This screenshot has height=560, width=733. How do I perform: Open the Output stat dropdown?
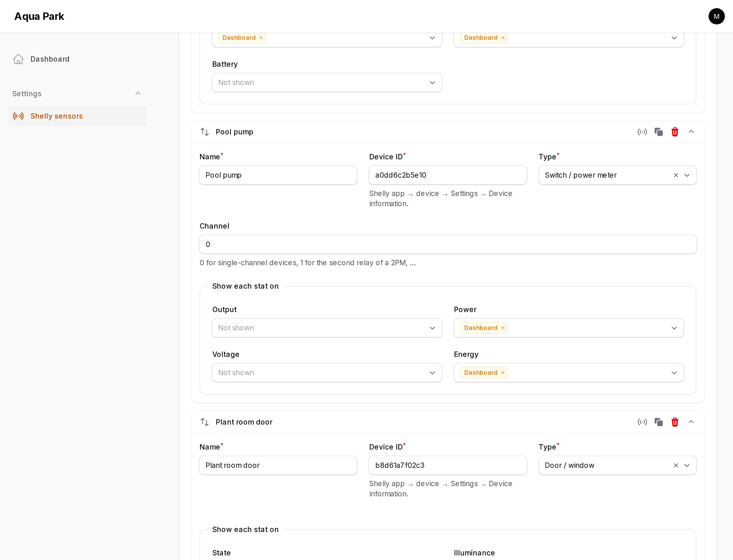click(327, 328)
